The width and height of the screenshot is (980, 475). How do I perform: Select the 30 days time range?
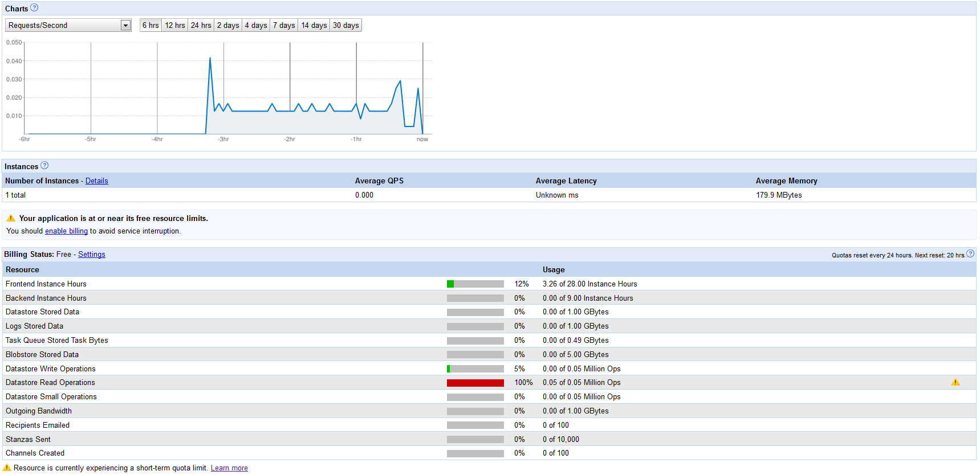pyautogui.click(x=346, y=25)
